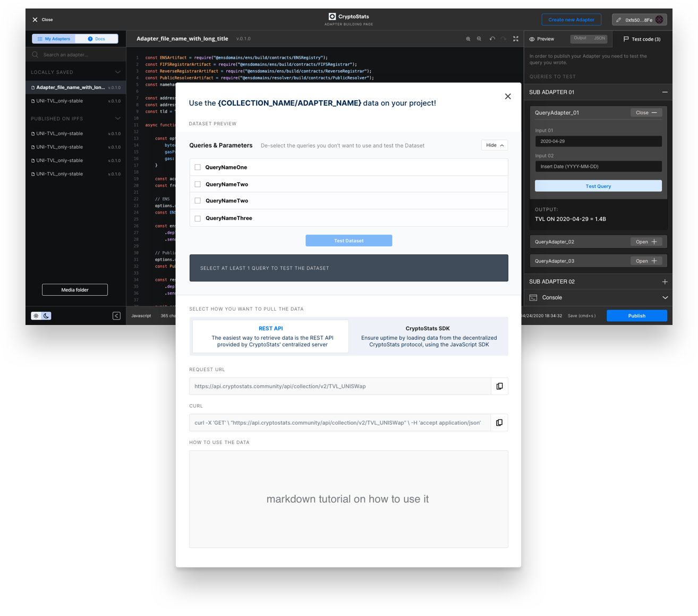This screenshot has width=698, height=616.
Task: Hide the Queries & Parameters section
Action: 495,145
